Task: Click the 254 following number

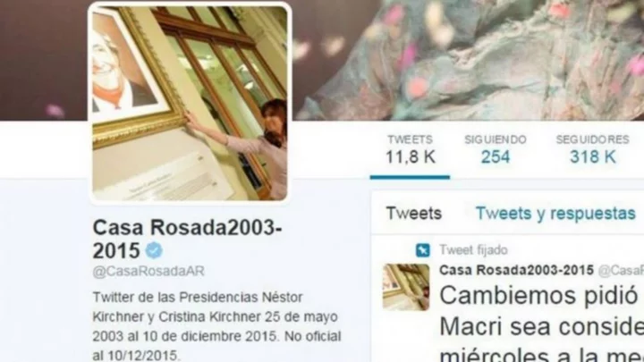Action: click(496, 156)
